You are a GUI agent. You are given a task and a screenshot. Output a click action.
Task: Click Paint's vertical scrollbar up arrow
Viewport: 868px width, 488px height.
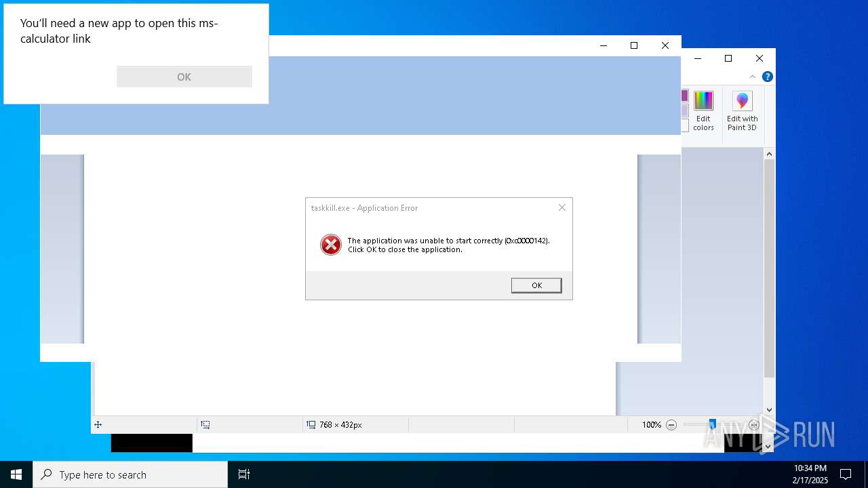click(769, 154)
